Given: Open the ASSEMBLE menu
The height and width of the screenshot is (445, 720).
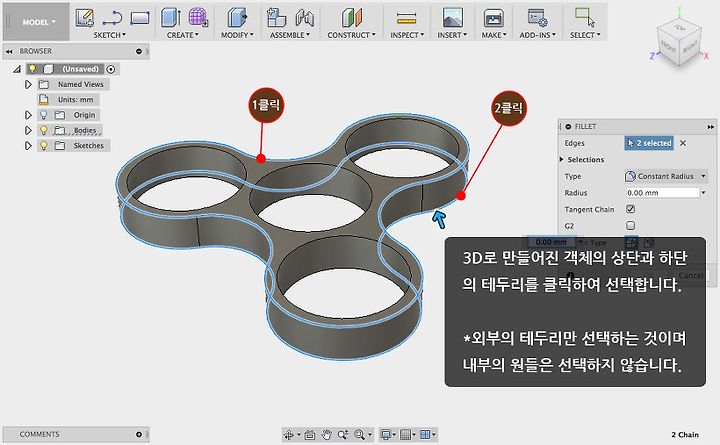Looking at the screenshot, I should coord(290,35).
